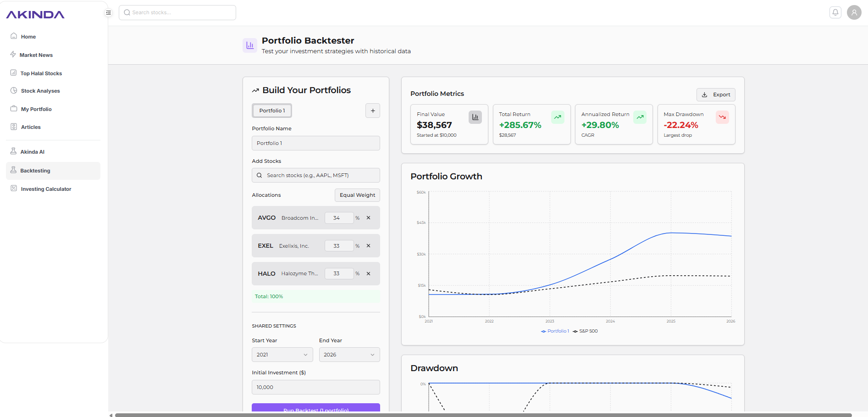Click the Top Halal Stocks chart icon

[x=14, y=72]
